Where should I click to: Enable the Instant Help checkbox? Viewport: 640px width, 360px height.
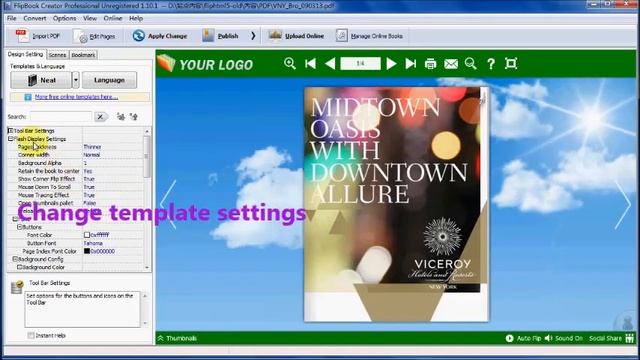click(31, 336)
